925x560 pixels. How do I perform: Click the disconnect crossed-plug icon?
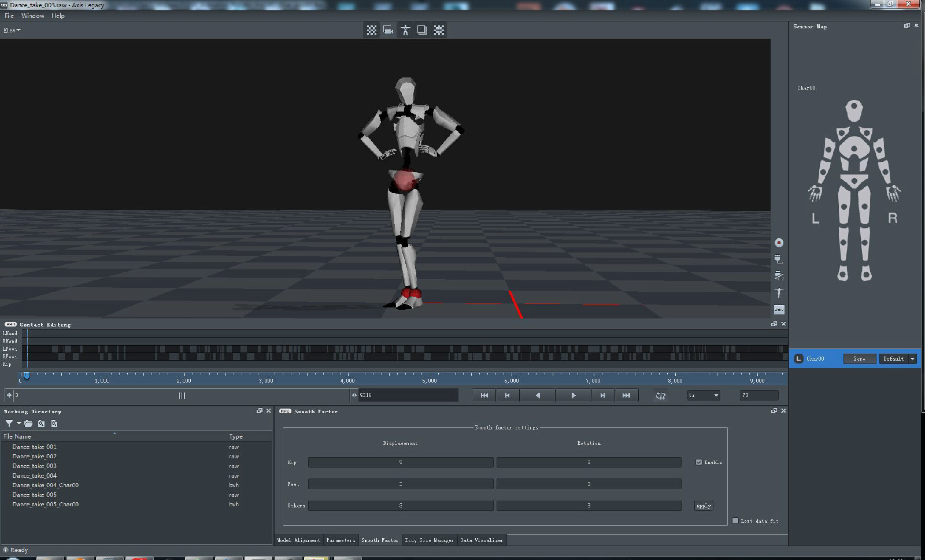point(779,276)
